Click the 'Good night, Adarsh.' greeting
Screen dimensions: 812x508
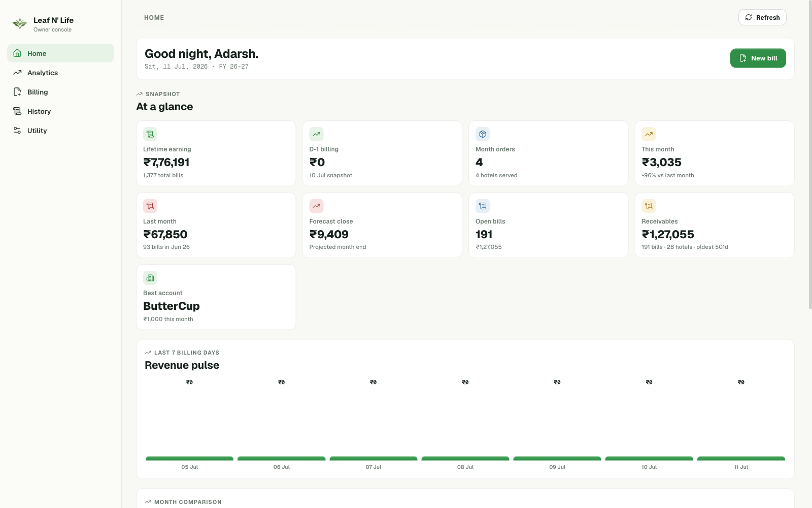click(x=201, y=54)
